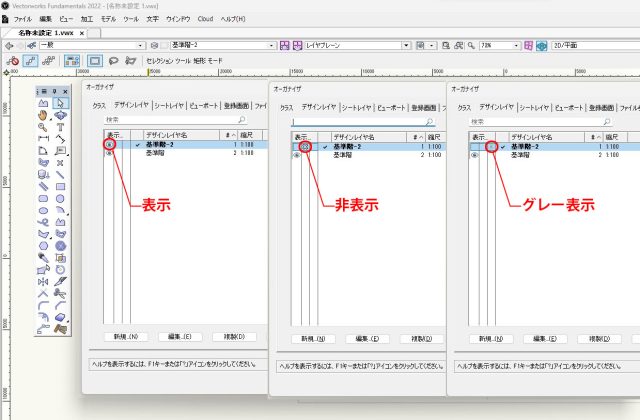Open the ファイル menu
The width and height of the screenshot is (640, 420).
[23, 19]
